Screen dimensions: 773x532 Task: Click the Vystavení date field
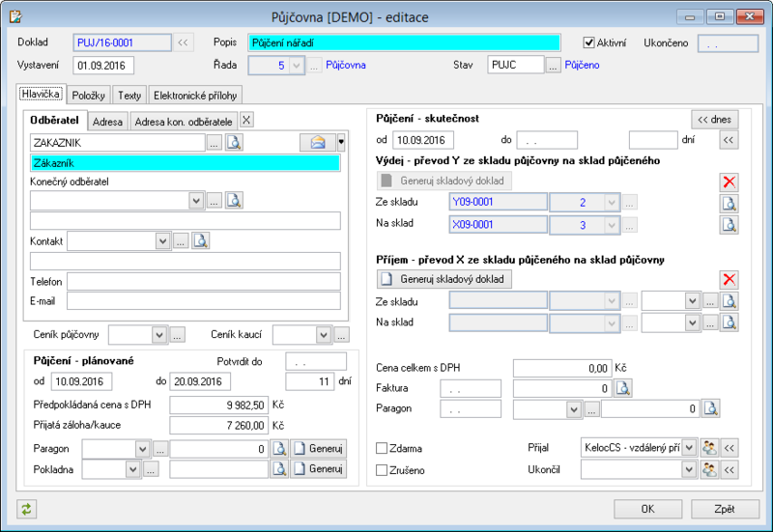(103, 66)
